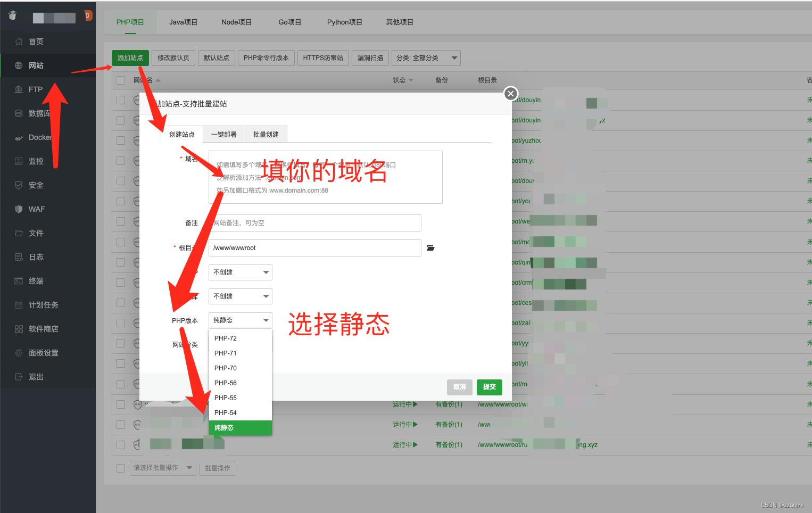Click the play arrow in 运行中 on the /www/wwwroot/ru row
812x513 pixels.
click(415, 445)
